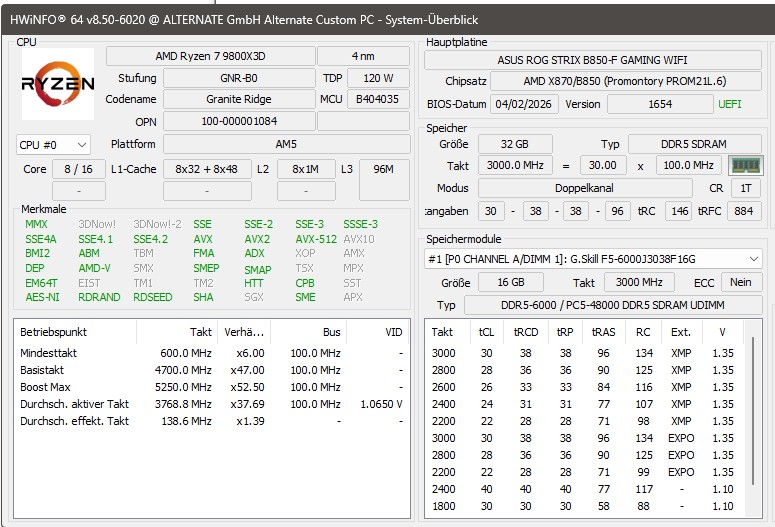Select the Durchsch. aktiver Takt row

click(x=212, y=404)
